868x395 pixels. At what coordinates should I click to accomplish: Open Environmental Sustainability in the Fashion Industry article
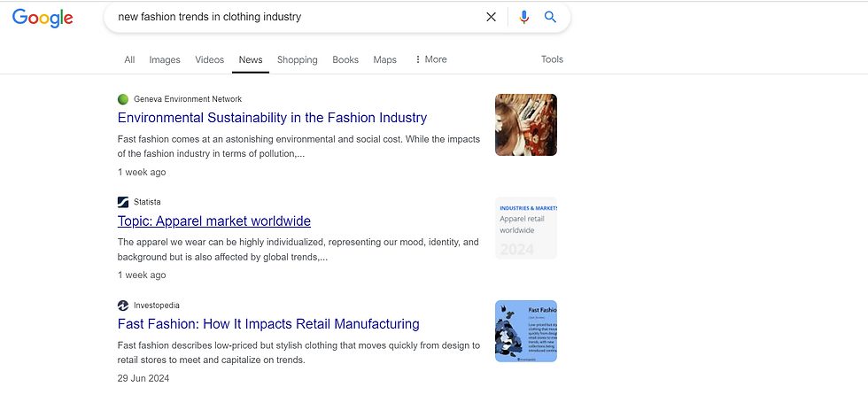[x=273, y=118]
